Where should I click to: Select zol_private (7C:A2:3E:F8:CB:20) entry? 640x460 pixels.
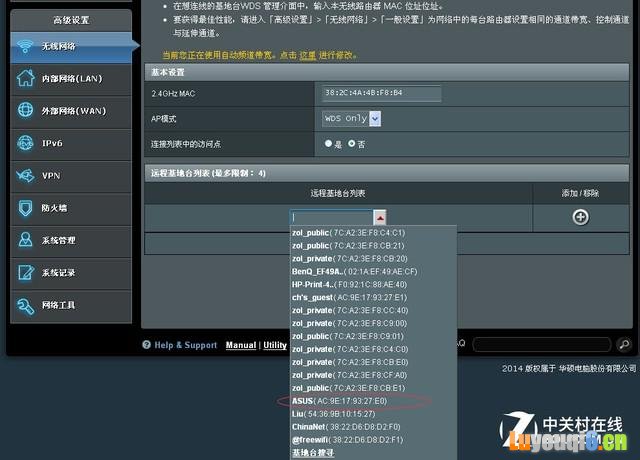point(349,259)
